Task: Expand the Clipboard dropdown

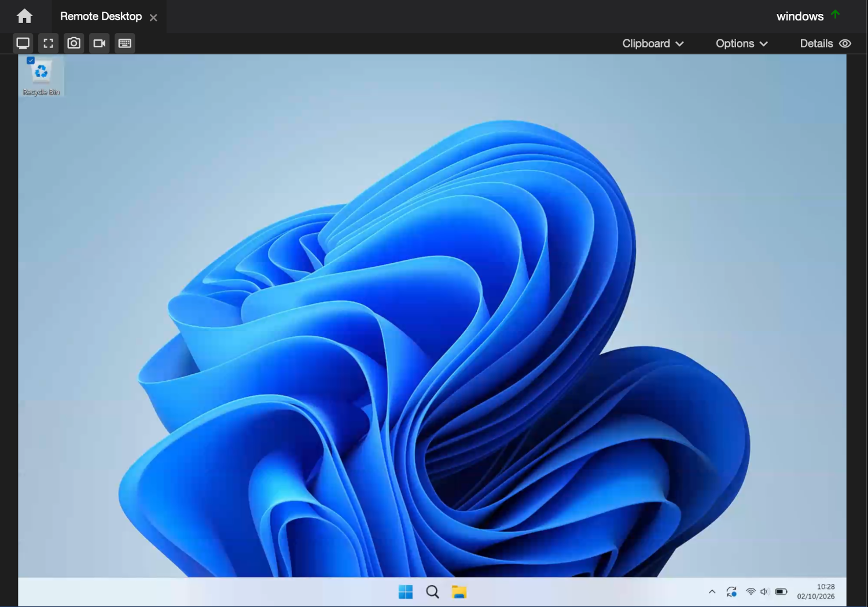Action: point(653,43)
